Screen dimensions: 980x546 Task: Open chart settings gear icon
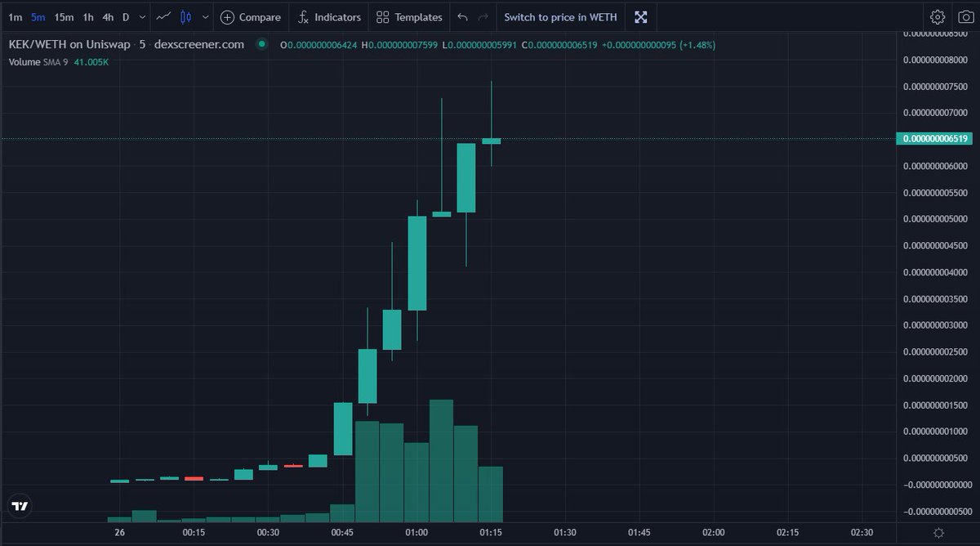[938, 17]
